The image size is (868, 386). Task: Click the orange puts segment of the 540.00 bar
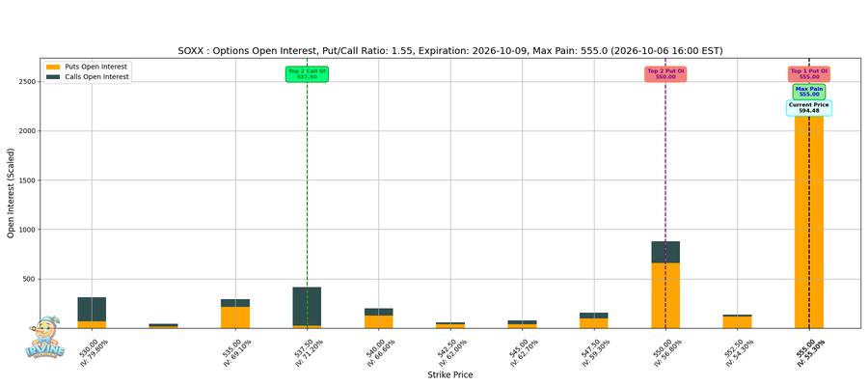pos(379,321)
